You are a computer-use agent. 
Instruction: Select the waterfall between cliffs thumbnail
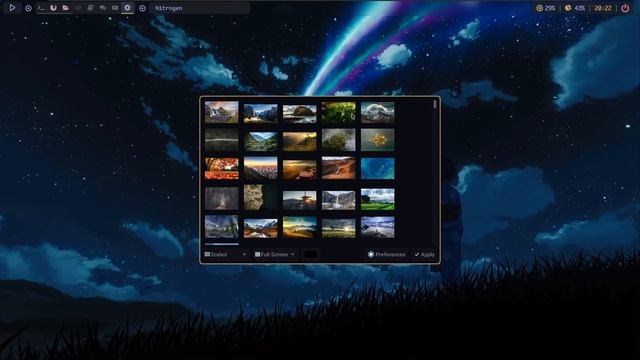tap(338, 200)
